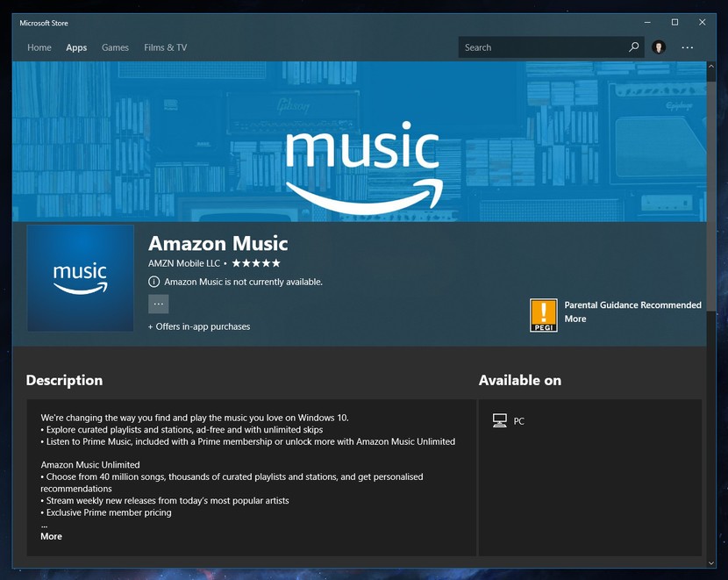Click the AMZN Mobile LLC publisher link

[x=183, y=262]
